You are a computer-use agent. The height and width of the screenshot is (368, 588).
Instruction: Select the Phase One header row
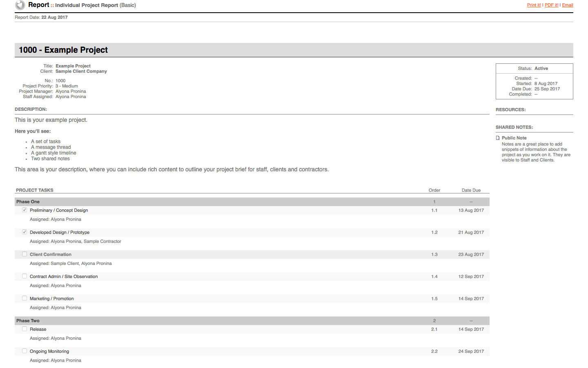[252, 202]
